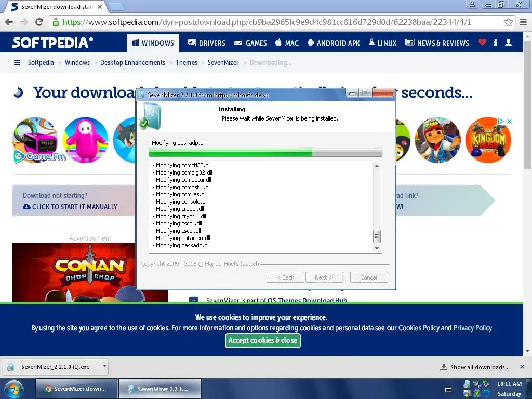The width and height of the screenshot is (532, 399).
Task: Click the browser address bar
Action: tap(282, 22)
